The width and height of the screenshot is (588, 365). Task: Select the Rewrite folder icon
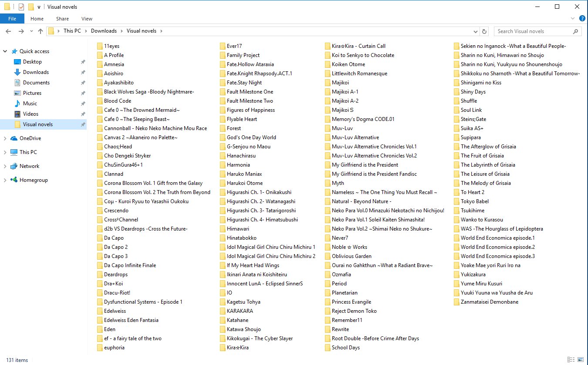pos(328,329)
